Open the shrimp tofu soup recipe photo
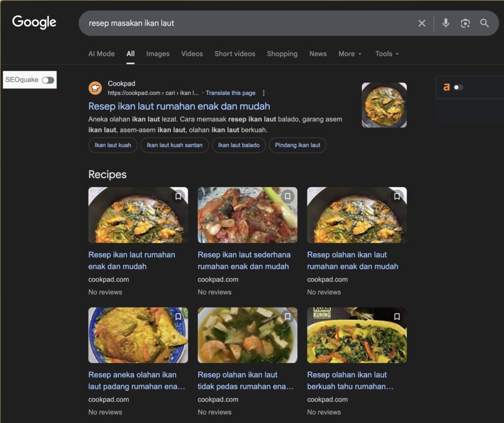504x423 pixels. [x=248, y=335]
